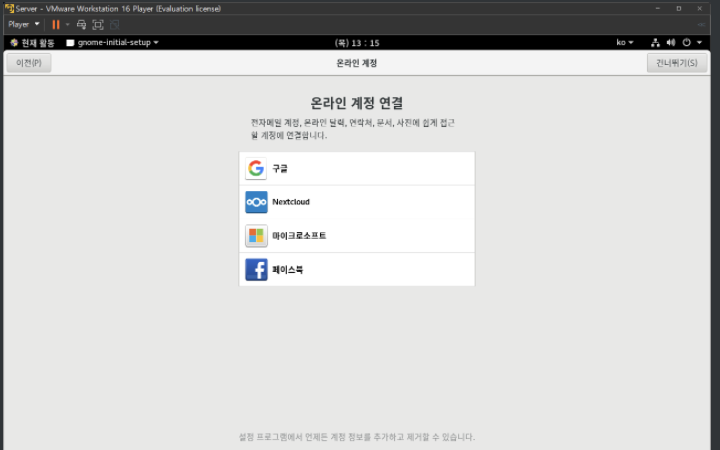
Task: Select the Google account icon
Action: 256,169
